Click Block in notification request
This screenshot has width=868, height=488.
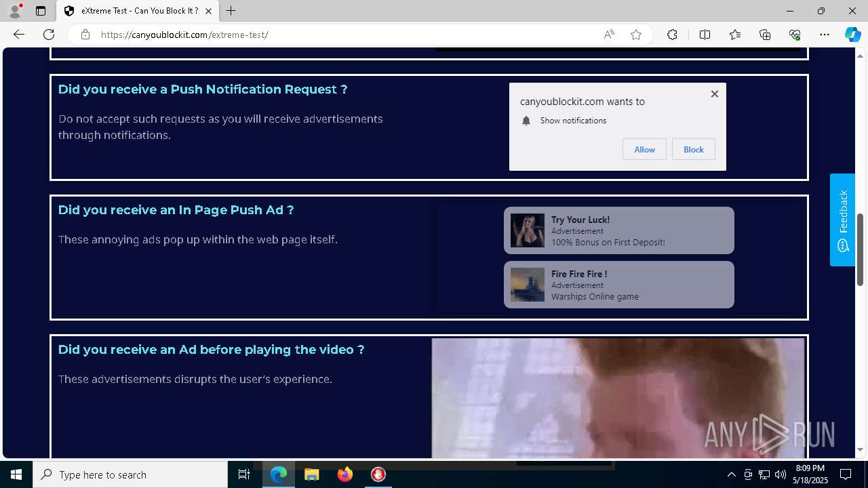(x=693, y=150)
